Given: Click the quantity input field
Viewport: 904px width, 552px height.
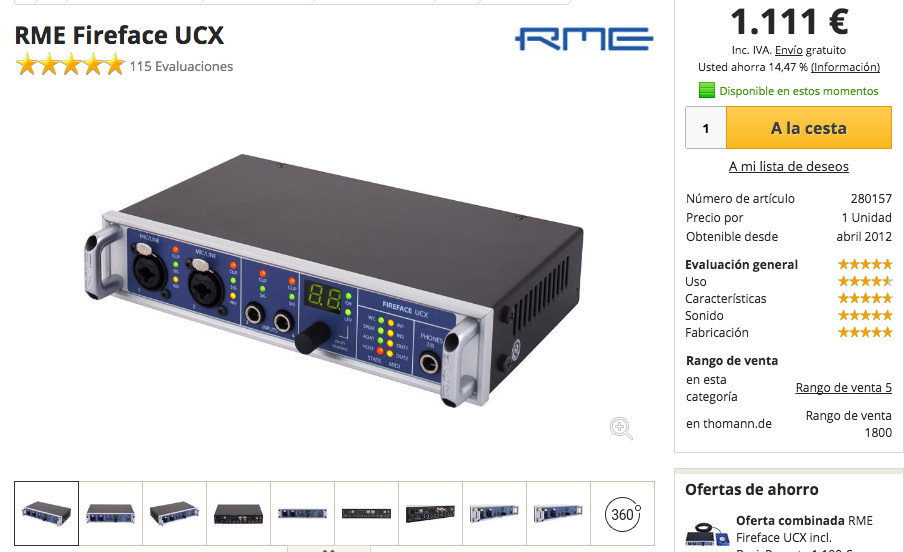Looking at the screenshot, I should pyautogui.click(x=706, y=128).
